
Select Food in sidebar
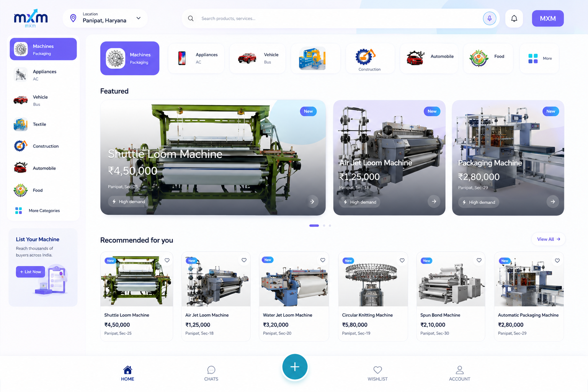tap(43, 190)
